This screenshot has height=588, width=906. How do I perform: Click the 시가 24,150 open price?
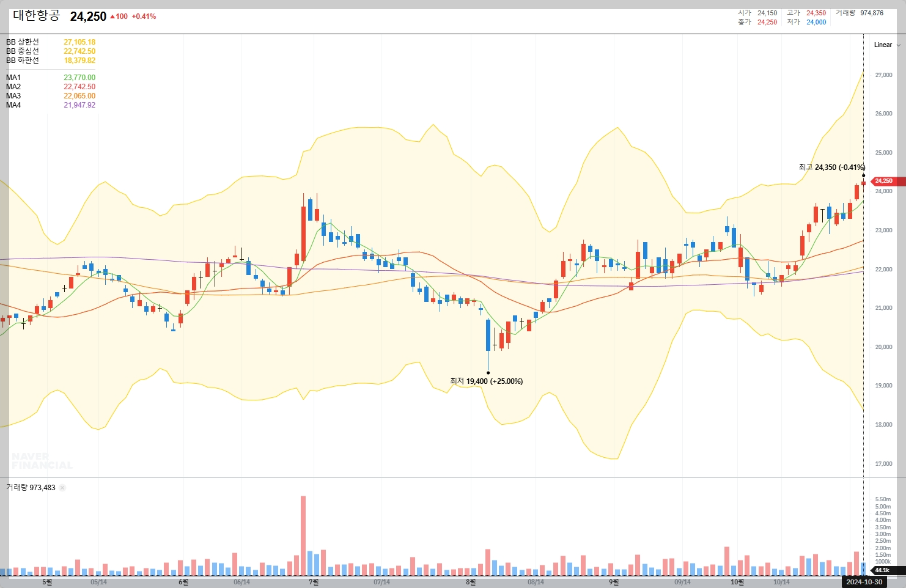pyautogui.click(x=757, y=13)
